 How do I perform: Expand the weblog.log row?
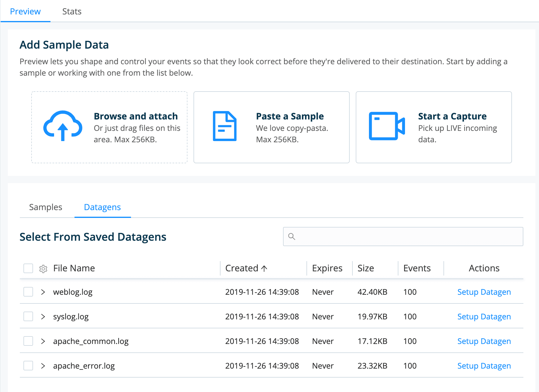point(43,291)
